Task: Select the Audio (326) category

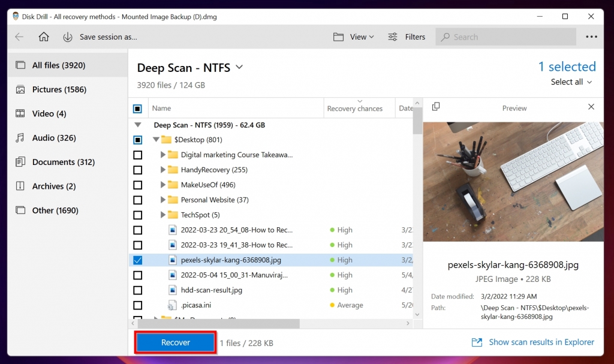Action: tap(54, 138)
